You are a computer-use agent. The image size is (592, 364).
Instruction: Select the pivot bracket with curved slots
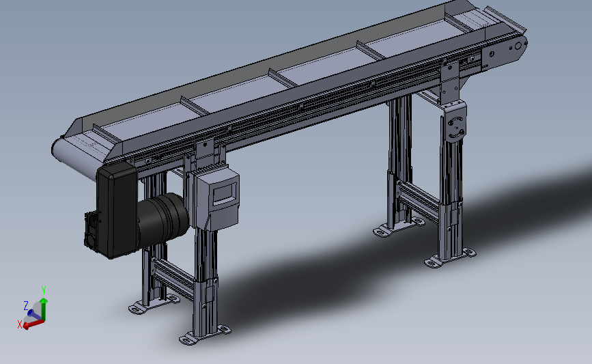click(x=455, y=124)
